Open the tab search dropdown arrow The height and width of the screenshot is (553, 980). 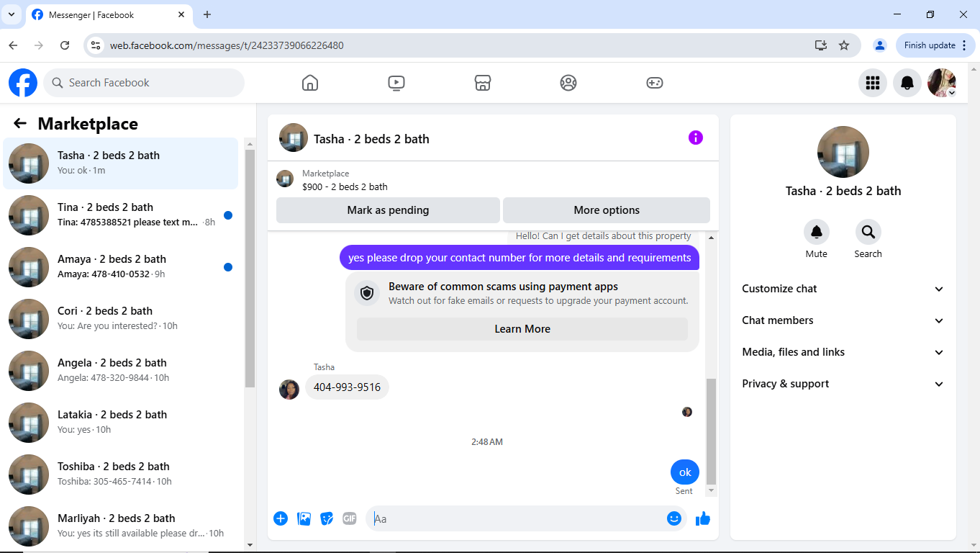pos(12,14)
